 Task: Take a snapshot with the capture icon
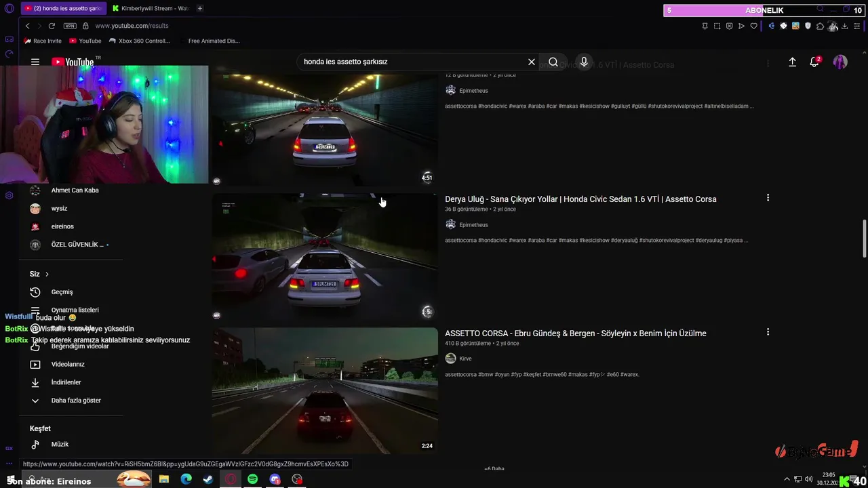pos(717,26)
